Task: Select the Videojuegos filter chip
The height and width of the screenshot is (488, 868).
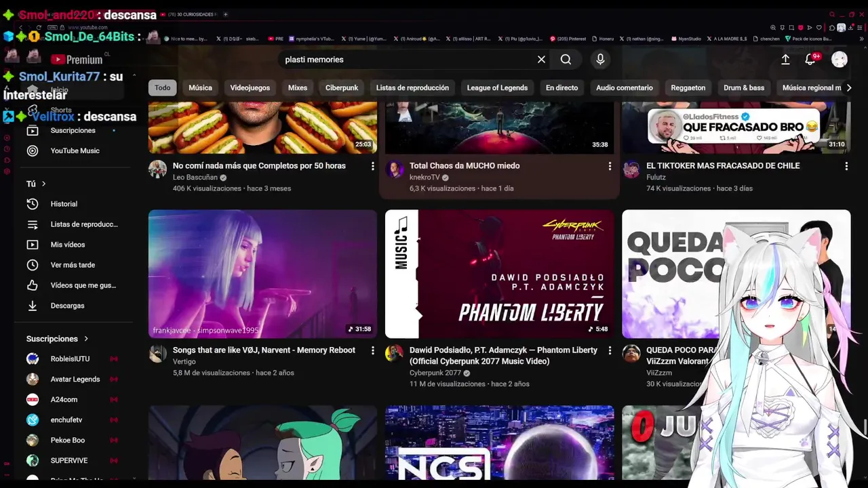Action: point(250,87)
